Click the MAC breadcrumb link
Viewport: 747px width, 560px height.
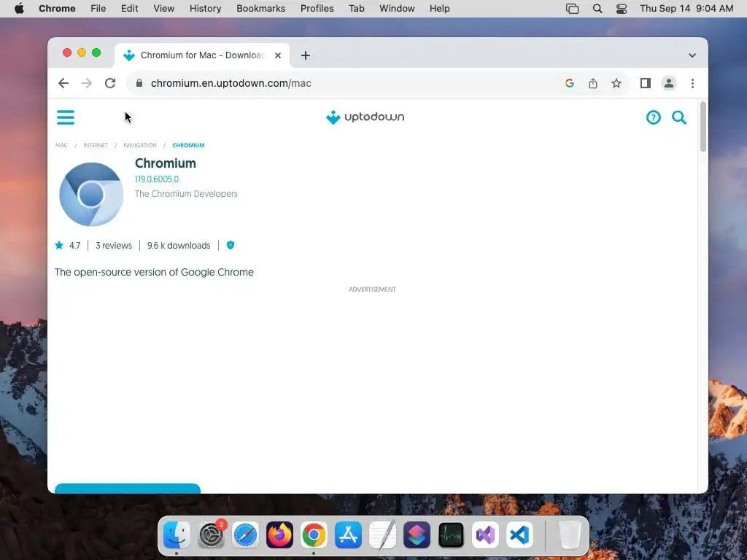61,145
